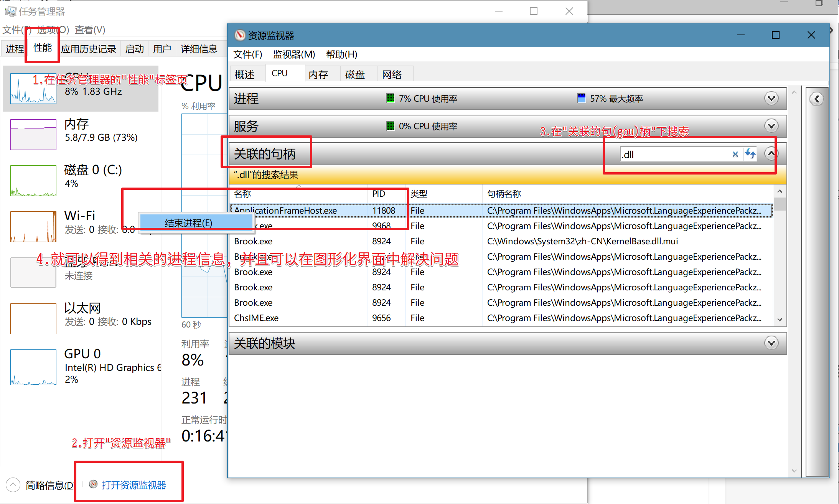Clear the .dll search using the X icon
Viewport: 839px width, 504px height.
(735, 154)
